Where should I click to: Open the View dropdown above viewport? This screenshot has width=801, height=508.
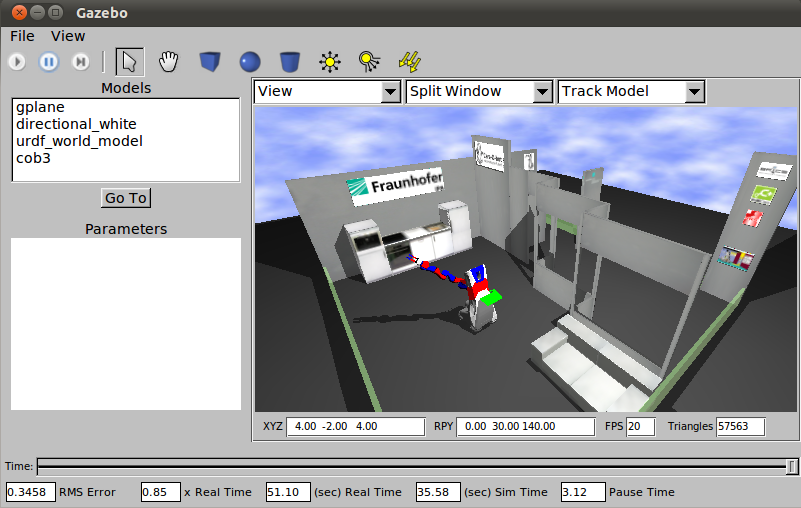pyautogui.click(x=327, y=91)
